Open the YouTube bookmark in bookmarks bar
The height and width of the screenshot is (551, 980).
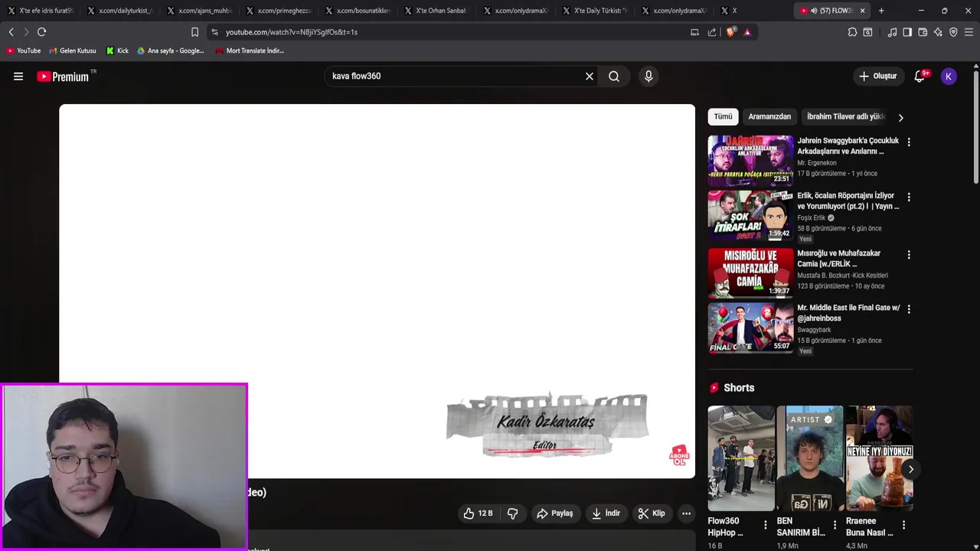23,51
